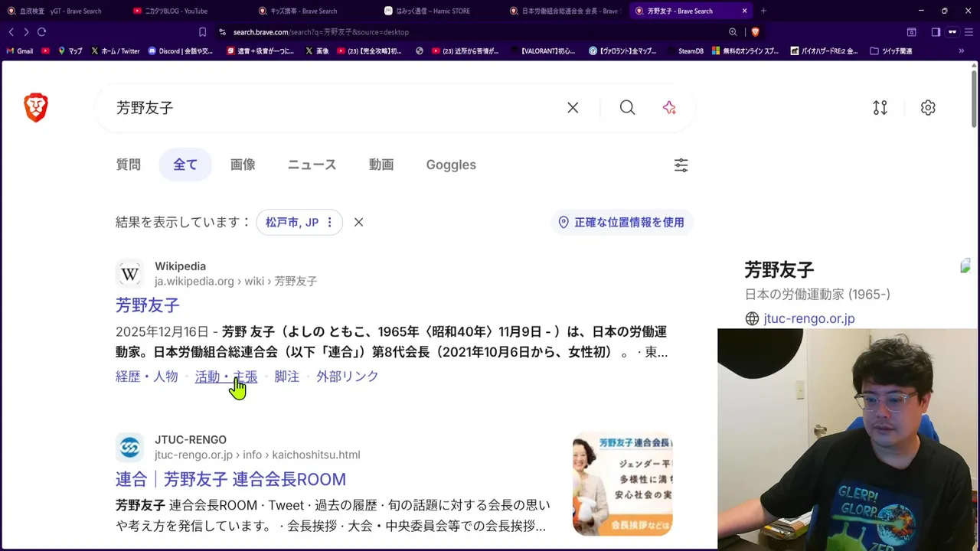Click the JTUC-RENGO favicon
980x551 pixels.
point(129,447)
